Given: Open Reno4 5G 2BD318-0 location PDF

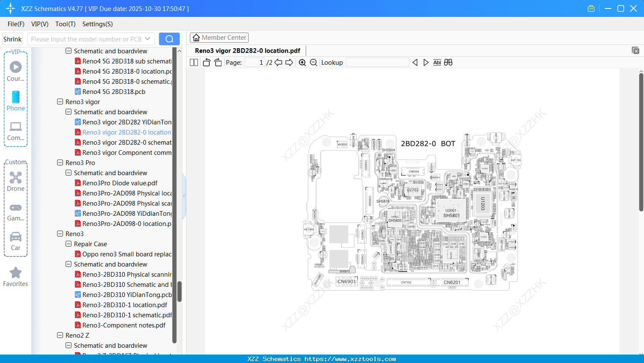Looking at the screenshot, I should pyautogui.click(x=123, y=71).
